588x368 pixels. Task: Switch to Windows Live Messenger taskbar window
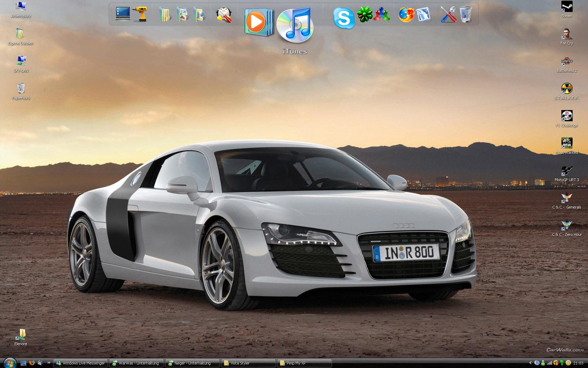(80, 363)
